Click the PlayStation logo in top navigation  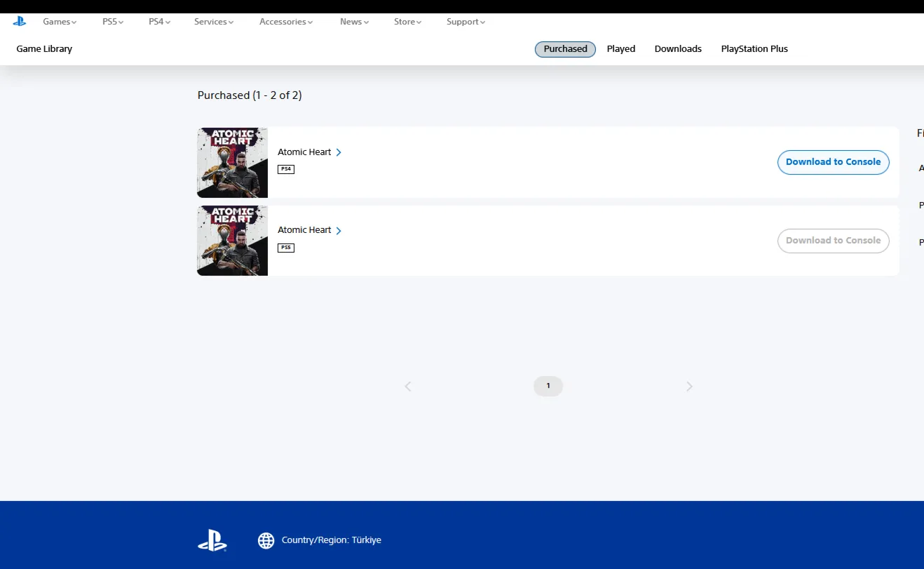point(20,21)
